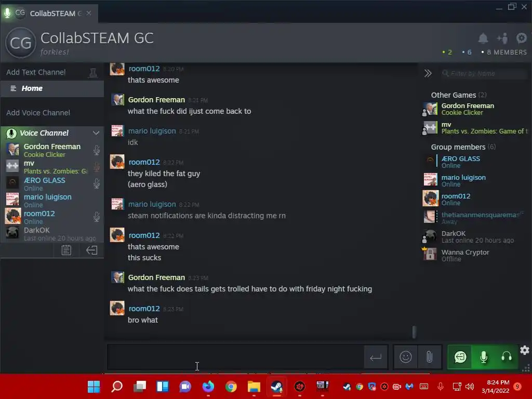
Task: Select the Home text channel
Action: point(52,88)
